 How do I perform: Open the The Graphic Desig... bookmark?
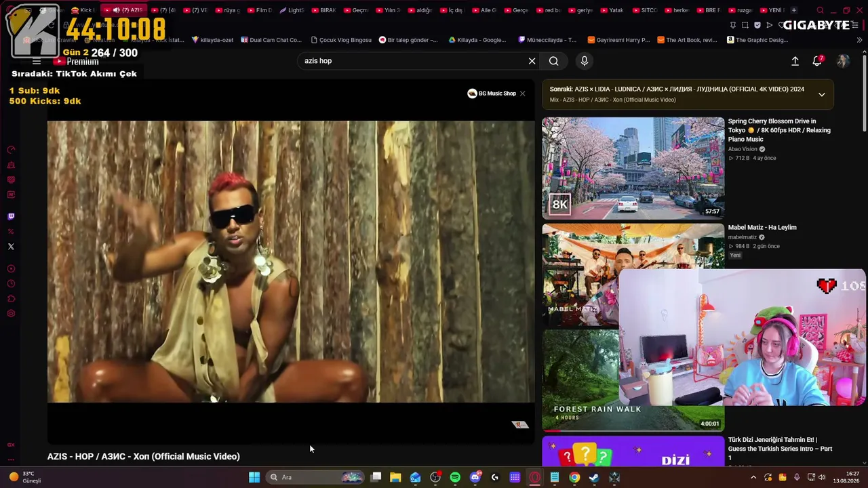click(x=757, y=40)
